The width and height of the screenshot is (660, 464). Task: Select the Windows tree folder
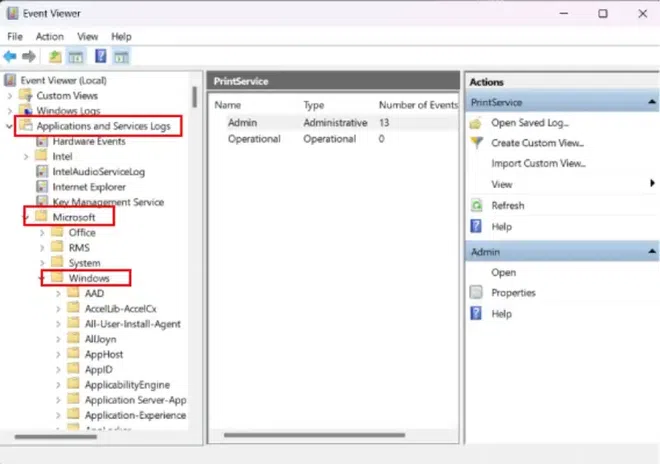[x=89, y=278]
